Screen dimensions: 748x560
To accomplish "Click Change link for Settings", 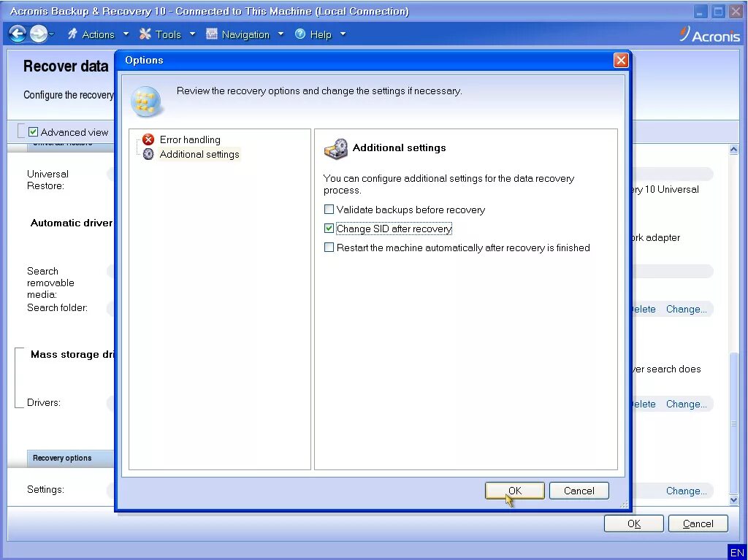I will 687,491.
